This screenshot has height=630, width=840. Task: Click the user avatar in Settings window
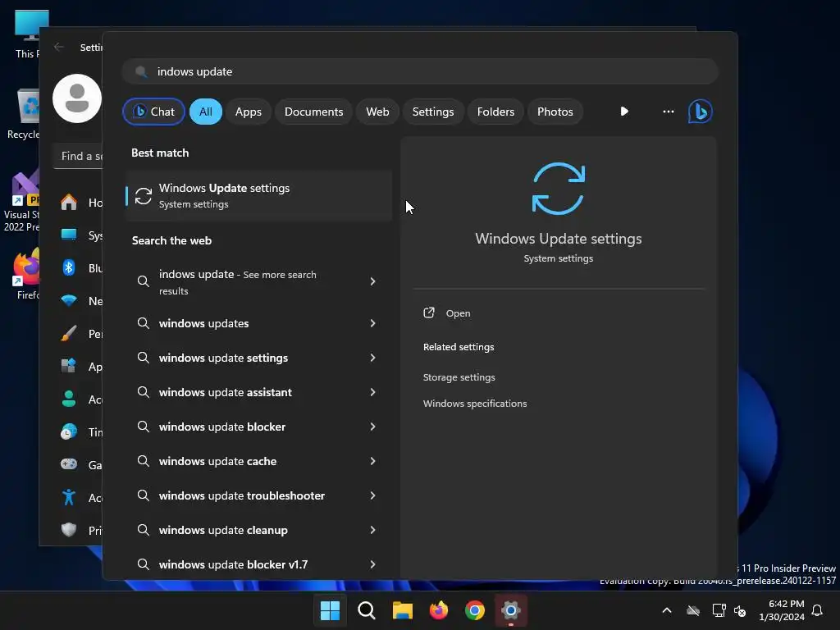coord(77,98)
